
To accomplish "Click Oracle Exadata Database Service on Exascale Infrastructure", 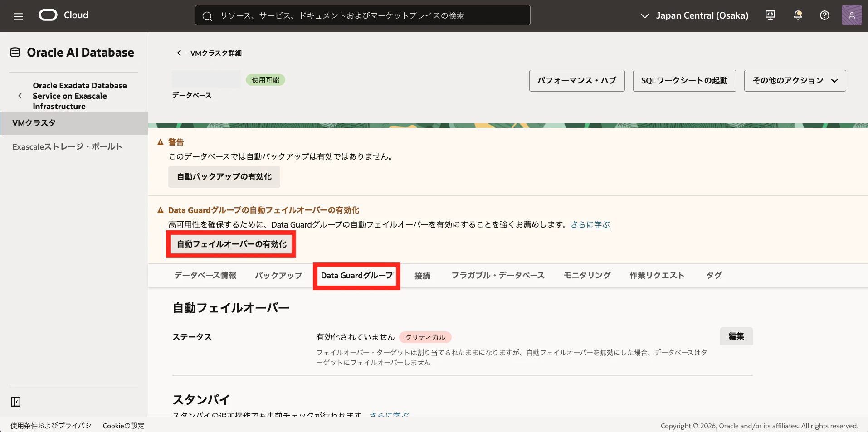I will point(80,96).
